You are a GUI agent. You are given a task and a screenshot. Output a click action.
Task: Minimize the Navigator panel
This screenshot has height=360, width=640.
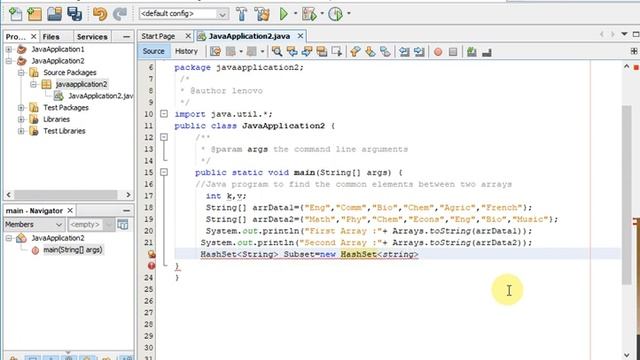(x=127, y=211)
